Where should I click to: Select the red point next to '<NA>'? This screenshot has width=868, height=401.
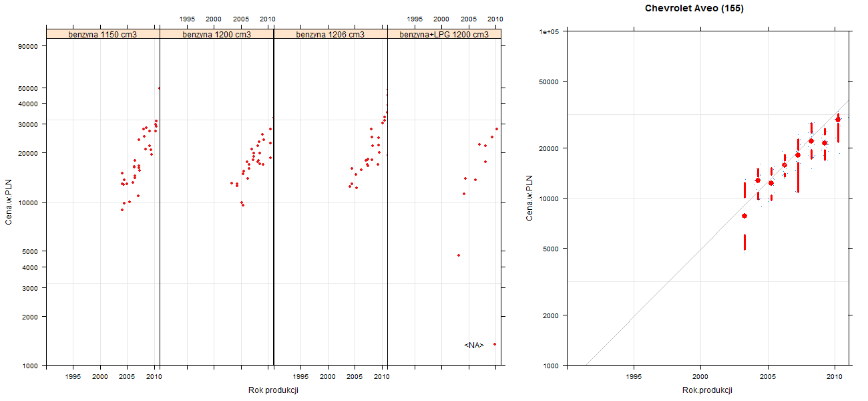click(x=495, y=344)
